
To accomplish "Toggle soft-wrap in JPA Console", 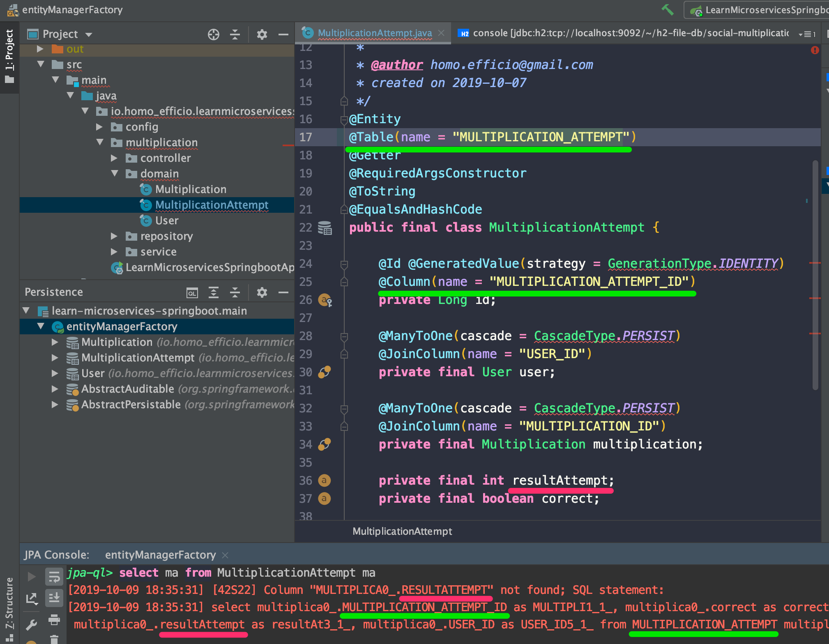I will [54, 577].
